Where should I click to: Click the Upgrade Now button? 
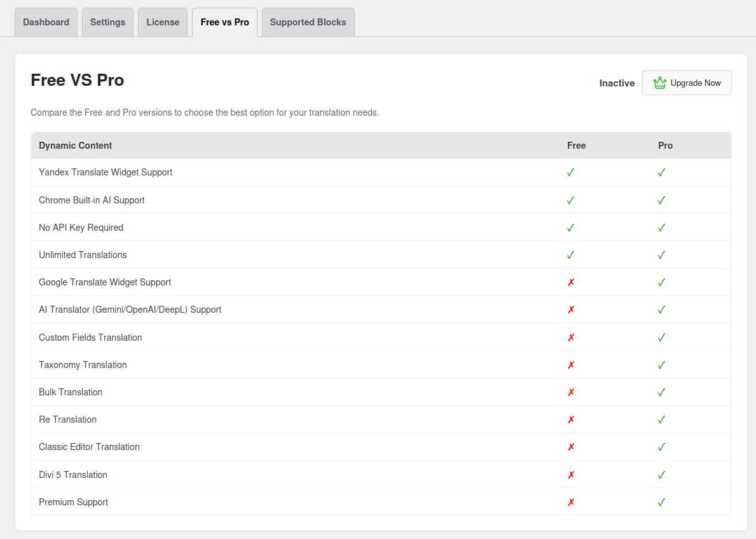tap(687, 83)
